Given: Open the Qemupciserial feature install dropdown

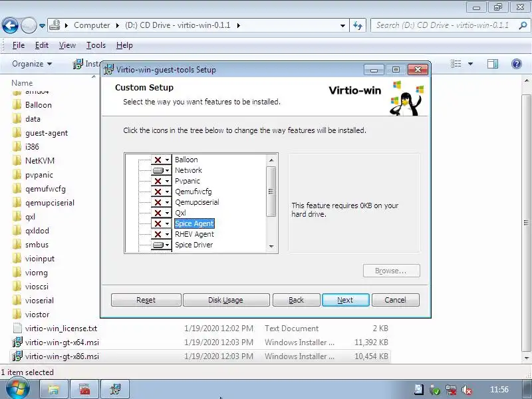Looking at the screenshot, I should tap(161, 202).
